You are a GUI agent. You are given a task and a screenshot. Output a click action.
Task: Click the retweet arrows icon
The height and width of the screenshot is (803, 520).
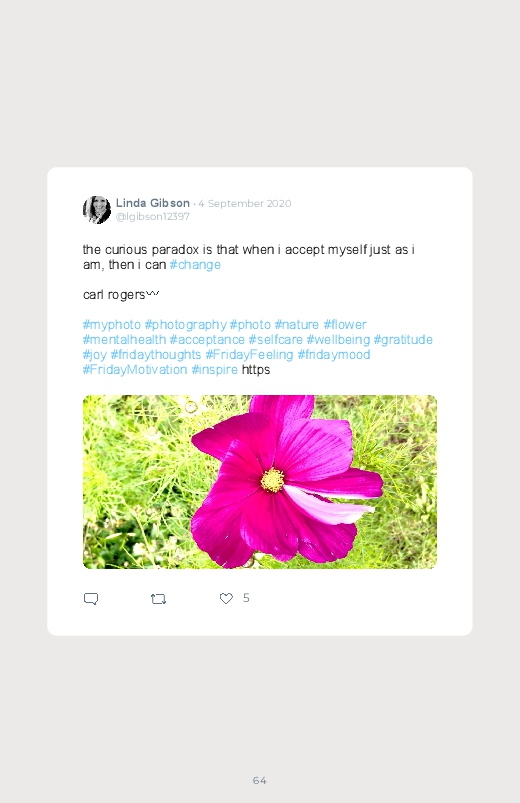[158, 599]
